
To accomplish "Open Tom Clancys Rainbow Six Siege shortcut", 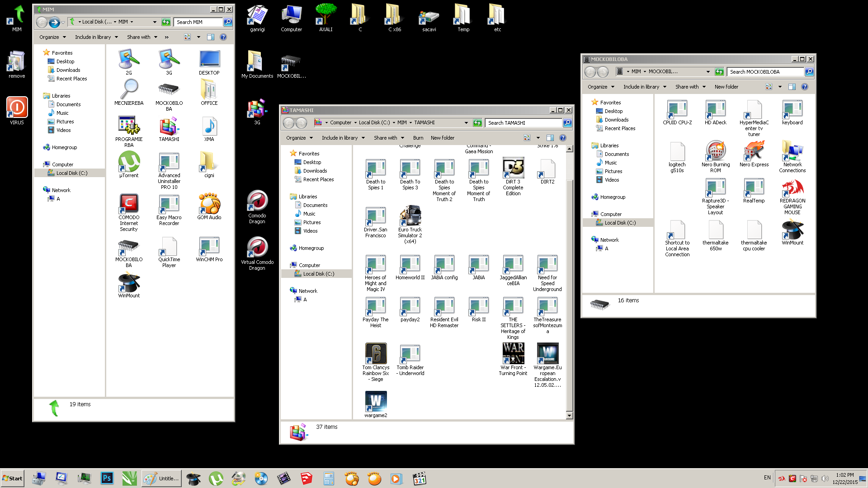I will click(376, 354).
